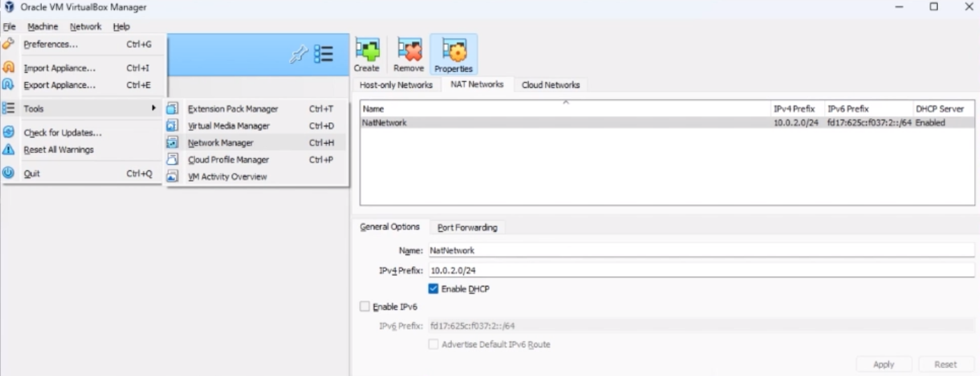Viewport: 980px width, 376px height.
Task: Click the Cloud Profile Manager icon
Action: click(x=173, y=159)
